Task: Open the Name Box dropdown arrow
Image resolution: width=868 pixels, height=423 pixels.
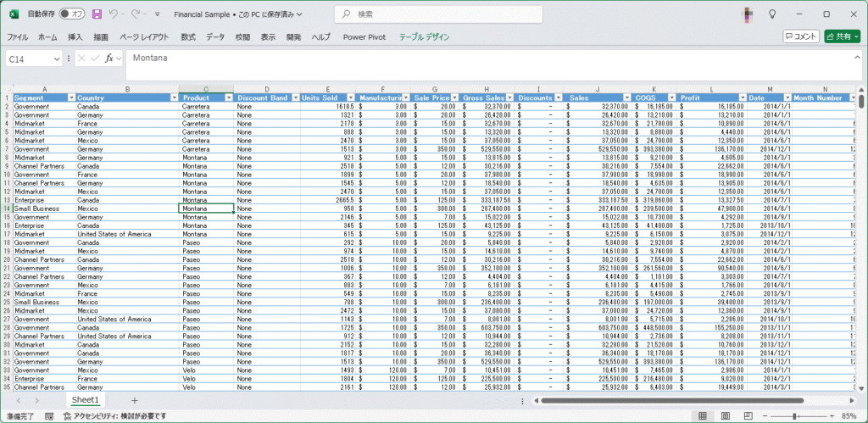Action: pos(57,58)
